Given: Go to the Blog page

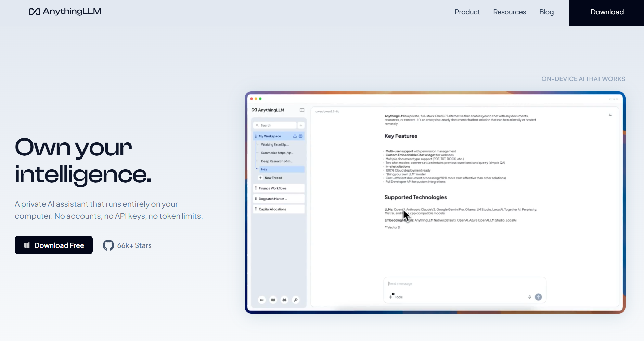Looking at the screenshot, I should tap(546, 12).
